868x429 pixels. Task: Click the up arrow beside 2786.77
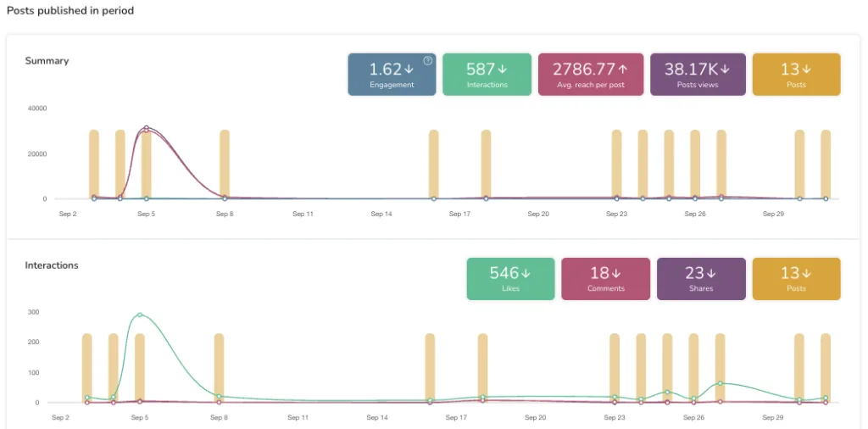[x=623, y=69]
